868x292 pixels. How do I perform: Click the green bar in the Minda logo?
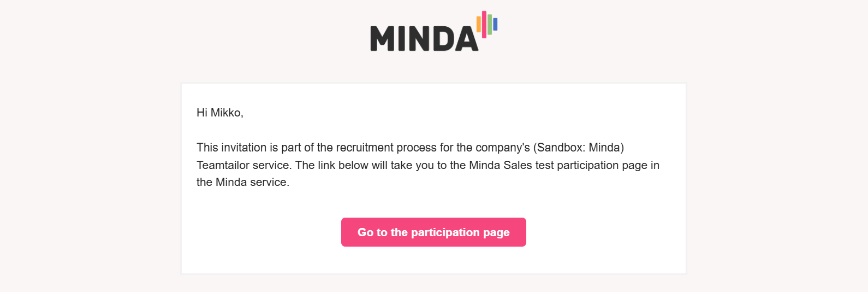pos(490,25)
